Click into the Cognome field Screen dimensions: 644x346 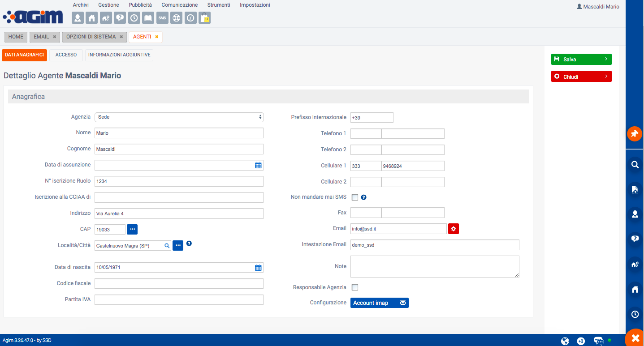point(179,149)
